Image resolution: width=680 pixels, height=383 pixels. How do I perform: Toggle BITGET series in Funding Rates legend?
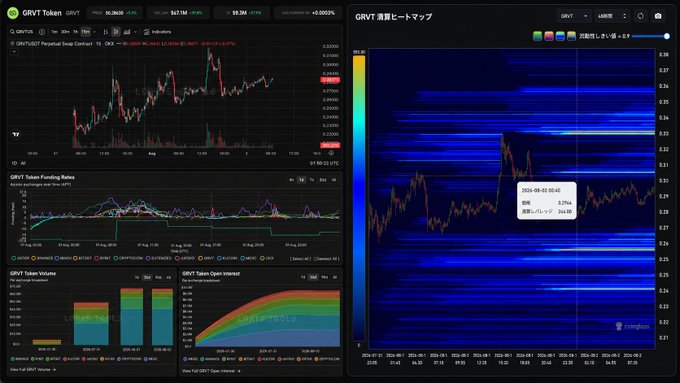82,259
